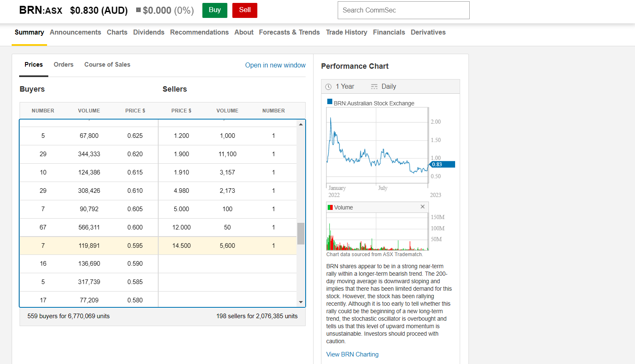The image size is (635, 364).
Task: Click the Performance Chart heading
Action: (355, 66)
